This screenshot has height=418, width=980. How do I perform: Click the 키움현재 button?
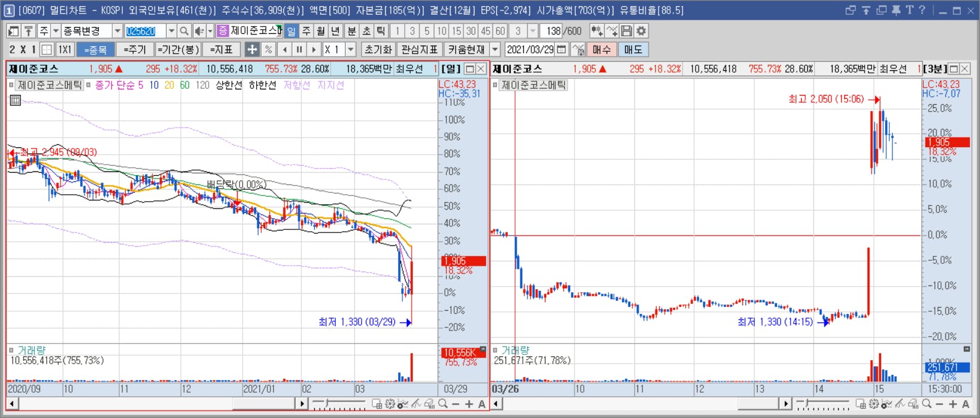coord(466,49)
